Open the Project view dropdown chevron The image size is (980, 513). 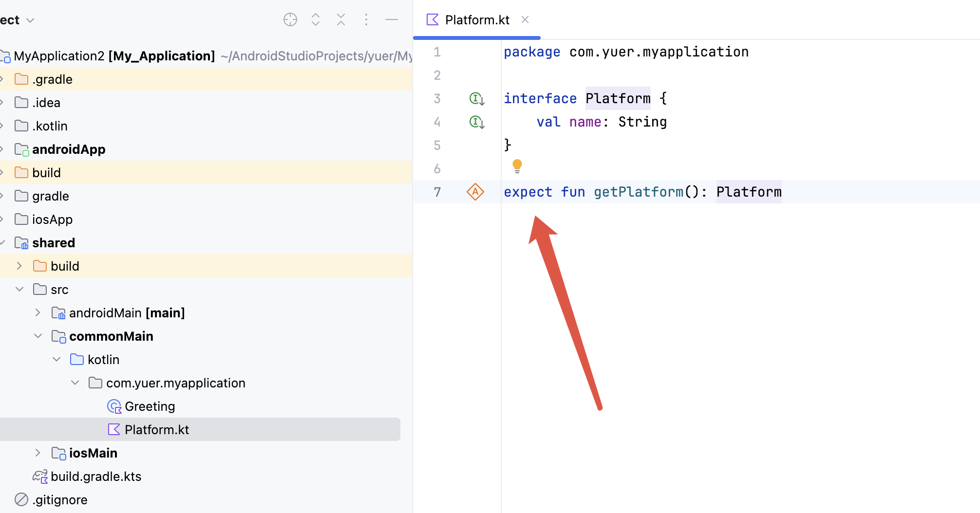pyautogui.click(x=30, y=20)
